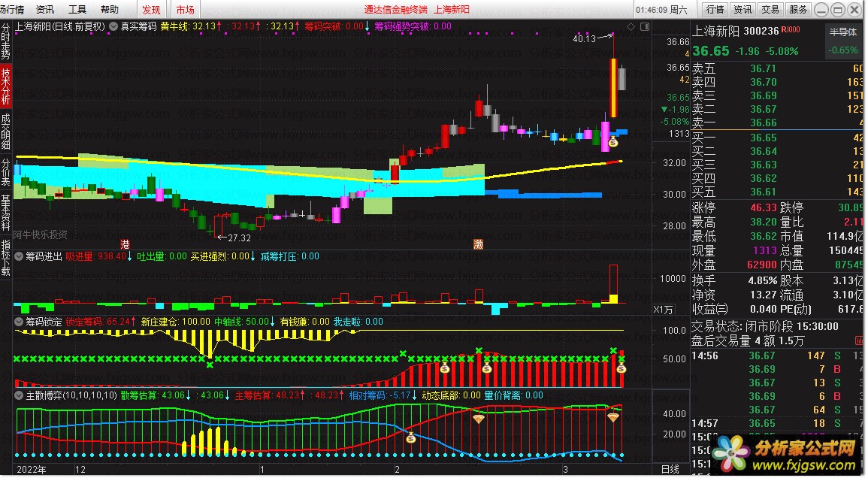Switch to the 基本资料 side tab
The width and height of the screenshot is (868, 478).
pos(5,212)
